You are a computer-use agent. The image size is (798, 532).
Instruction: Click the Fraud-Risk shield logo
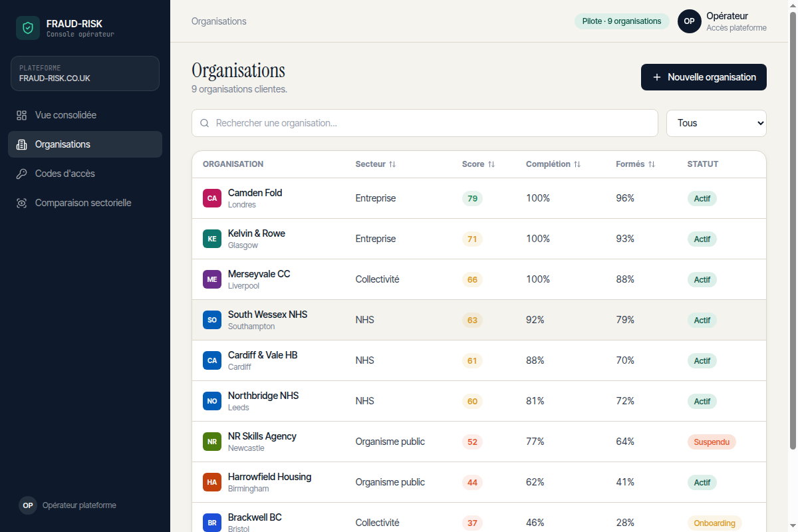click(x=28, y=28)
